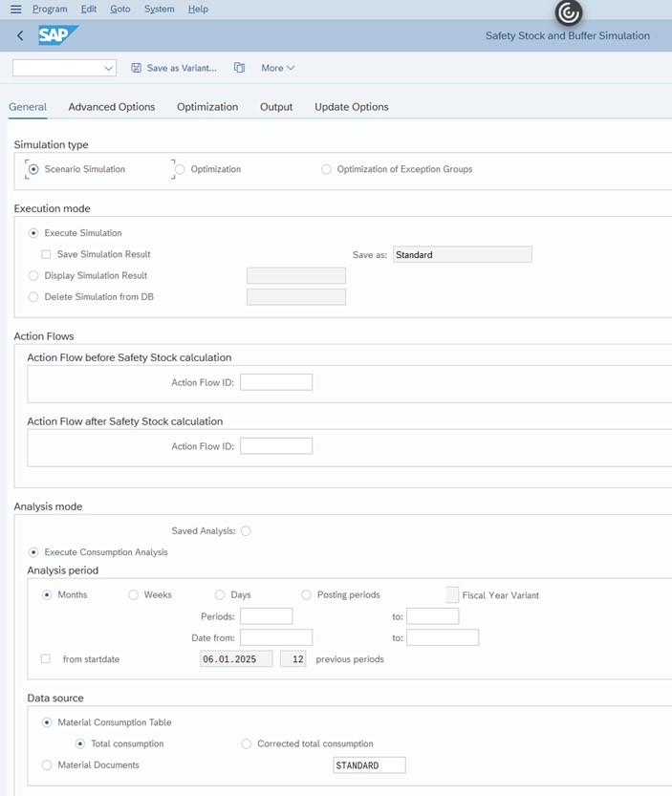
Task: Expand the More menu
Action: (278, 68)
